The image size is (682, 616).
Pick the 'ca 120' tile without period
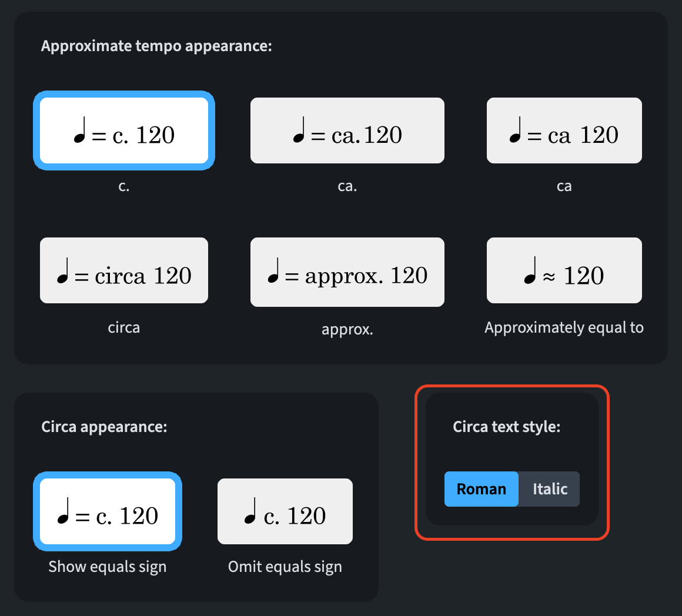[x=564, y=130]
